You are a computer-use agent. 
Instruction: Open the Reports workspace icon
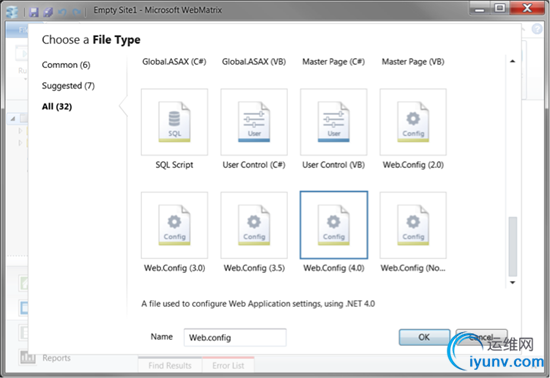28,358
